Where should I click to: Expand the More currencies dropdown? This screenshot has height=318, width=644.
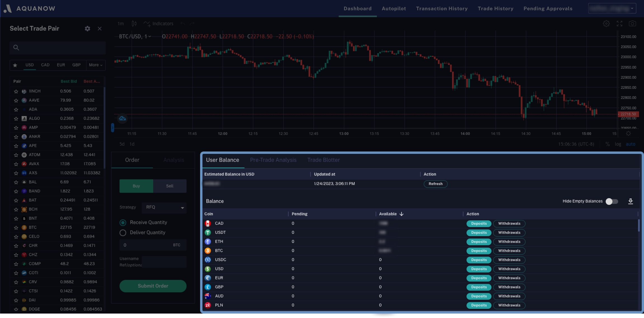click(x=96, y=65)
